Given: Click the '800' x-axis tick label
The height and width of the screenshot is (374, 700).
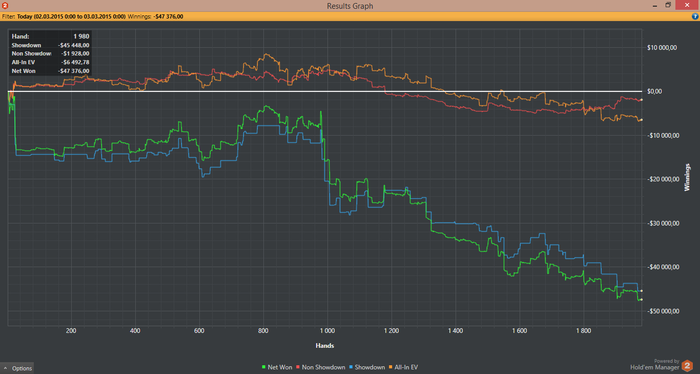Looking at the screenshot, I should 263,331.
